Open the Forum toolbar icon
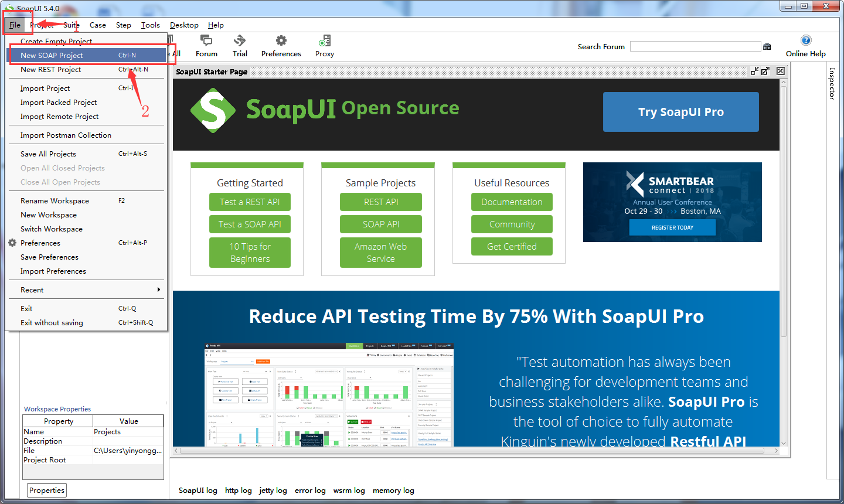The image size is (844, 504). [x=206, y=46]
